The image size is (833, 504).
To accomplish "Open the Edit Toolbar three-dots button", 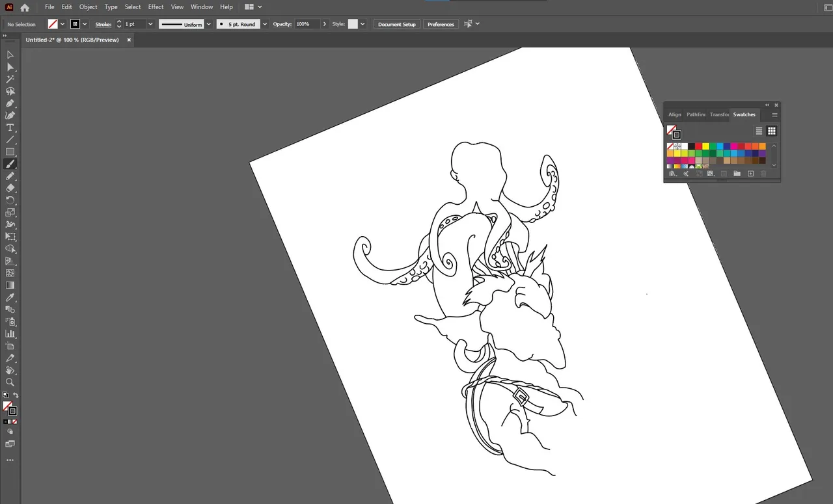I will (10, 460).
